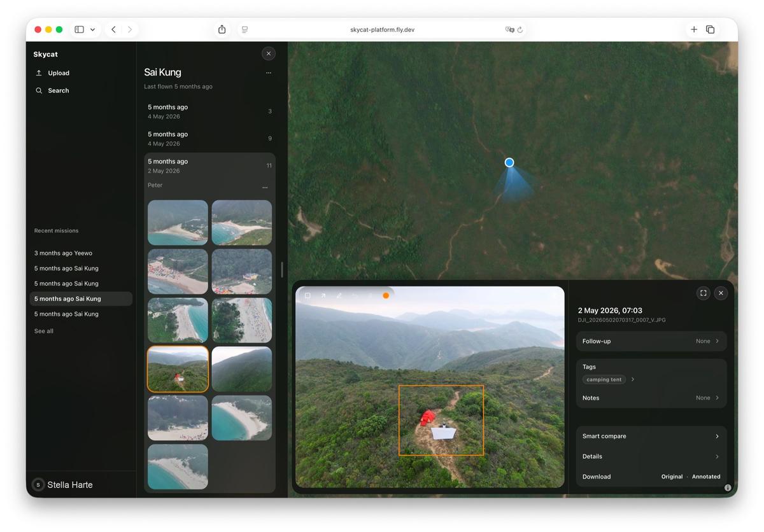The width and height of the screenshot is (764, 532).
Task: Pick the orange annotation color
Action: pyautogui.click(x=386, y=295)
